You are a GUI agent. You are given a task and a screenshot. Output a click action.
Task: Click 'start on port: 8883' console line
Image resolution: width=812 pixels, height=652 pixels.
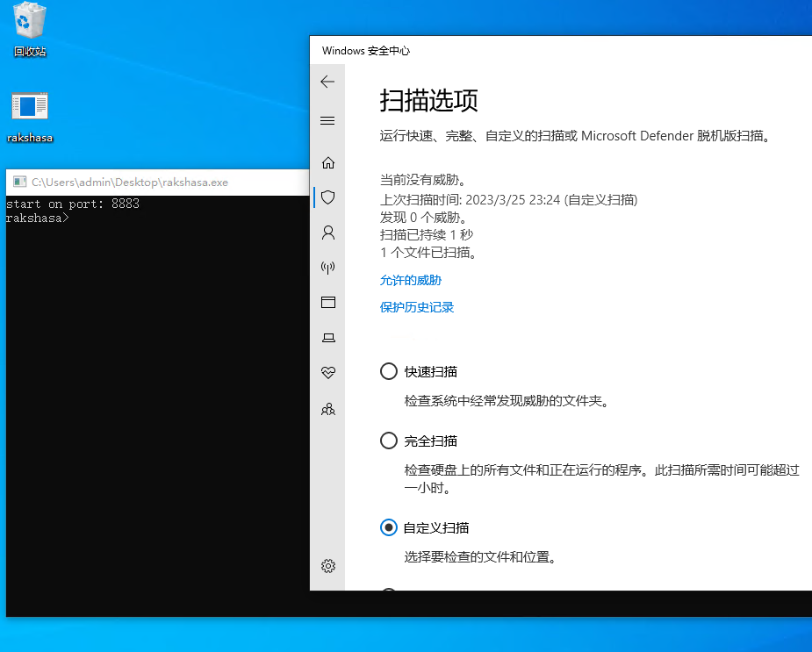(73, 204)
